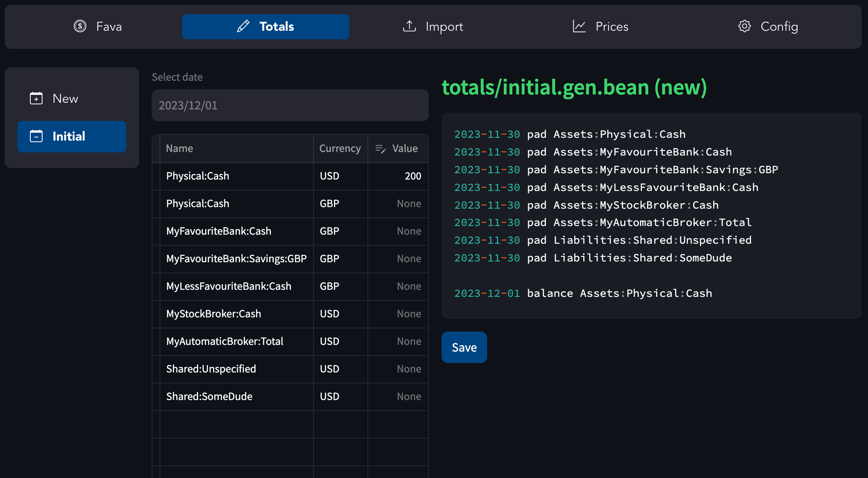The height and width of the screenshot is (478, 868).
Task: Click the pad Assets:MyFavouriteBank:Savings:GBP code line
Action: 616,170
